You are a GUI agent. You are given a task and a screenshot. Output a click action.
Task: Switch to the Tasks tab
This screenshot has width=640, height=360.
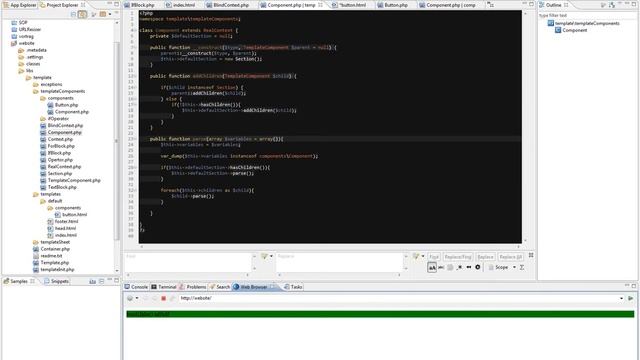[x=293, y=287]
